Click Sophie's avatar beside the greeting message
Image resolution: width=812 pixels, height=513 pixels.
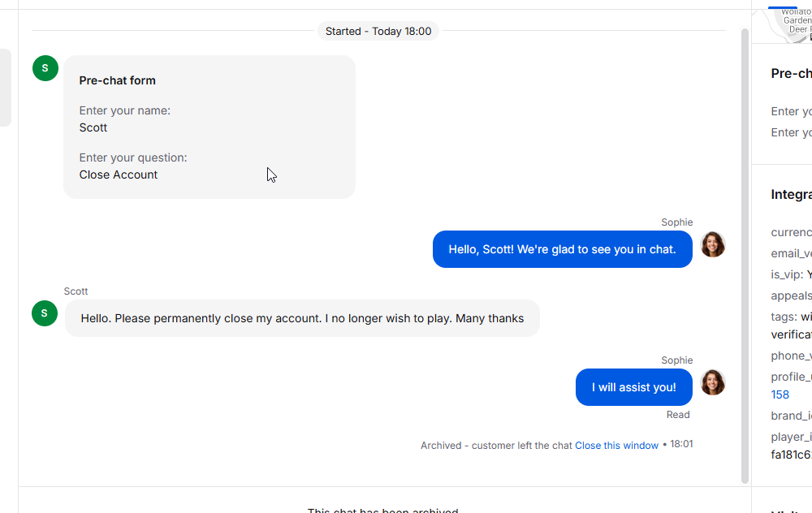click(x=713, y=244)
